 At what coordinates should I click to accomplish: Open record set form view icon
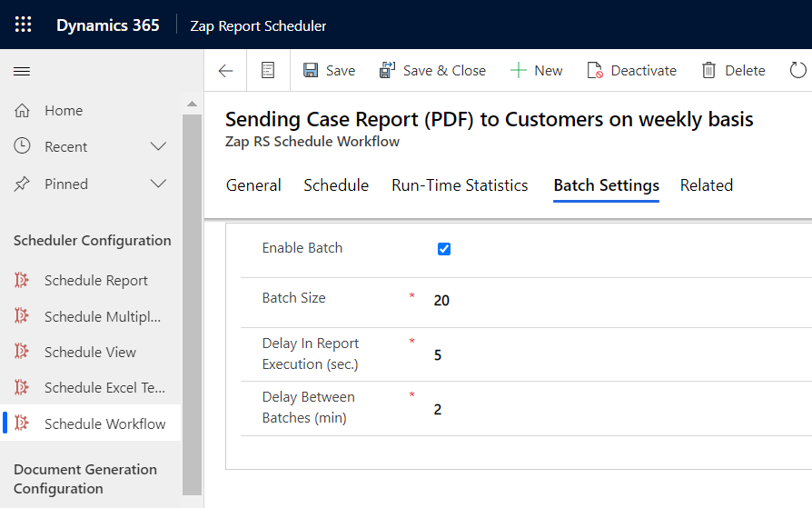pos(268,70)
